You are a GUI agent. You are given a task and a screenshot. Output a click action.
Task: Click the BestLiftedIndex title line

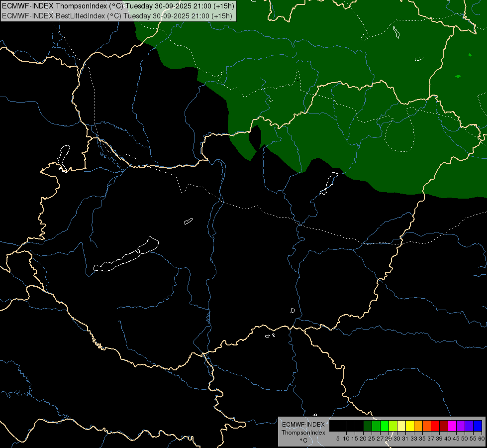click(117, 16)
